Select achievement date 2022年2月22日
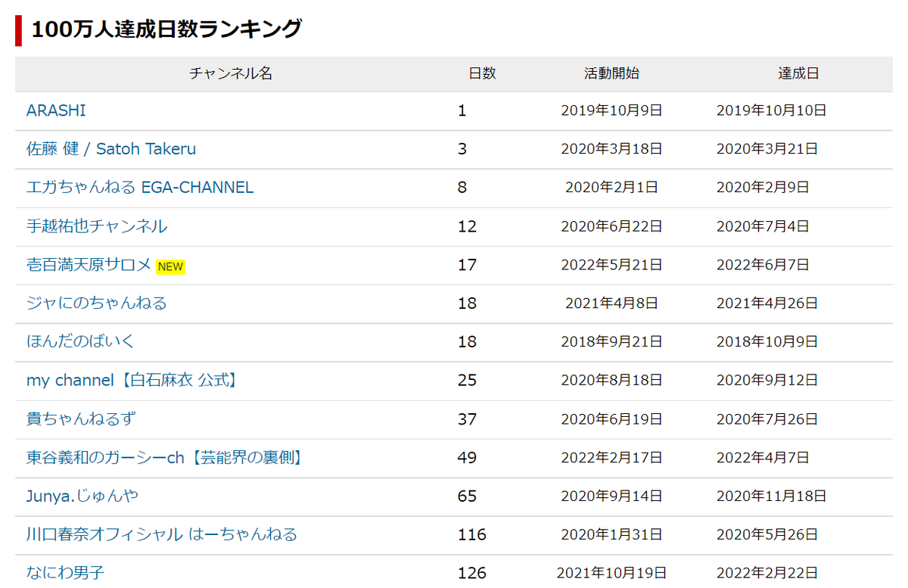 767,573
